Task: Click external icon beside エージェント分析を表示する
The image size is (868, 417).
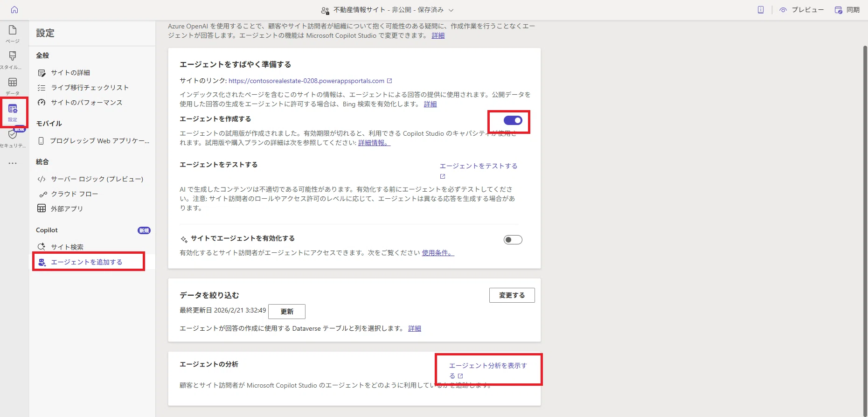Action: 460,376
